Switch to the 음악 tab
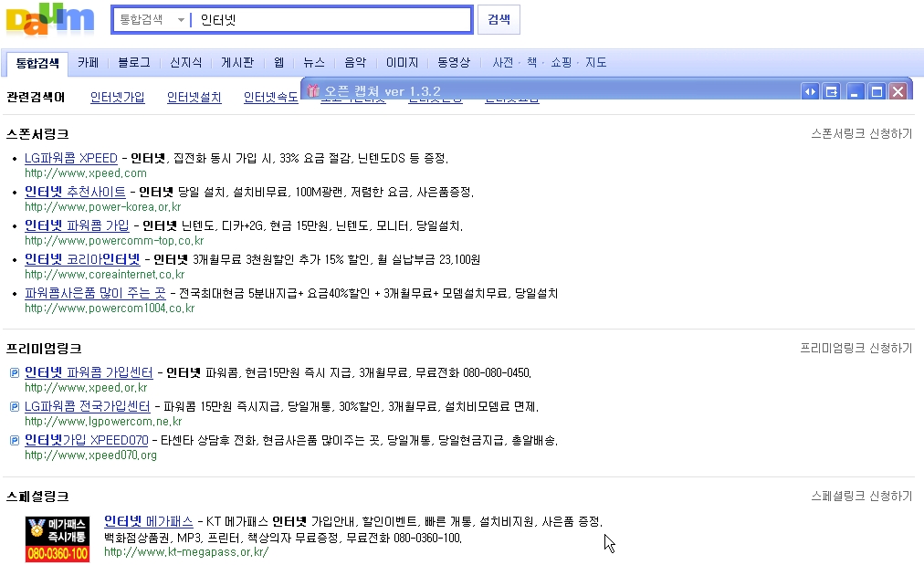 [x=355, y=62]
